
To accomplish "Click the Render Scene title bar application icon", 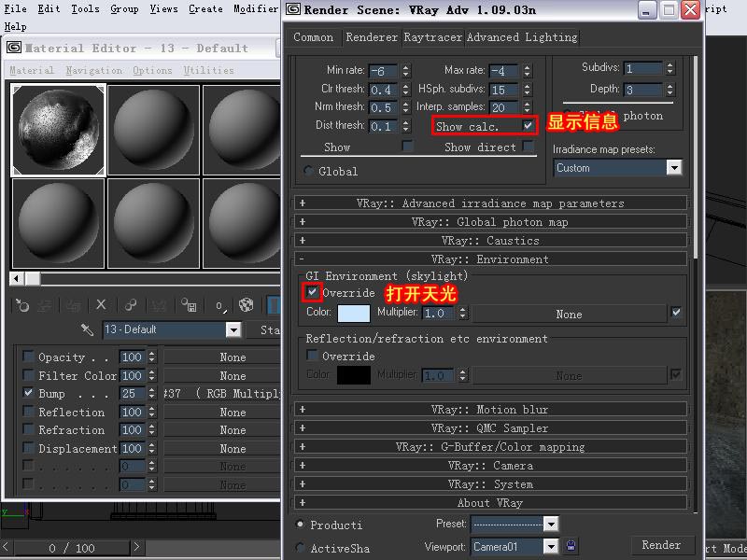I will (293, 9).
